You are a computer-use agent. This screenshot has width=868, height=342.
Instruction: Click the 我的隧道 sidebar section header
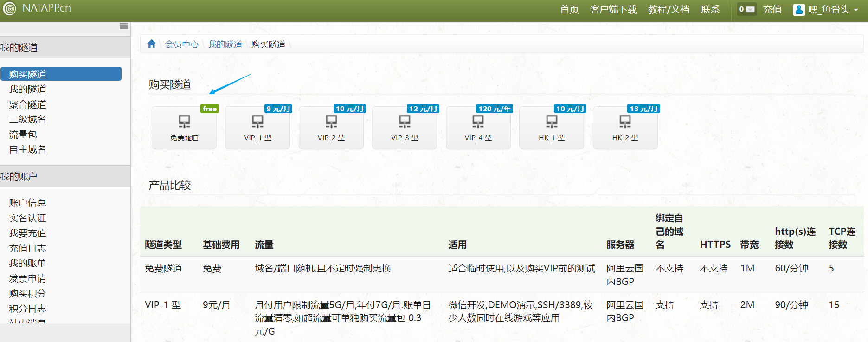tap(65, 47)
